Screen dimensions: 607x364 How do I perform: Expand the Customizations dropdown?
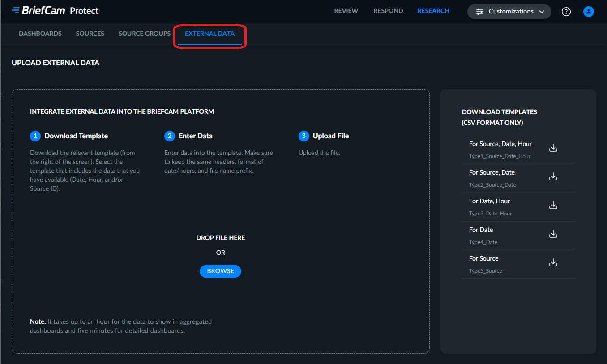pyautogui.click(x=509, y=12)
